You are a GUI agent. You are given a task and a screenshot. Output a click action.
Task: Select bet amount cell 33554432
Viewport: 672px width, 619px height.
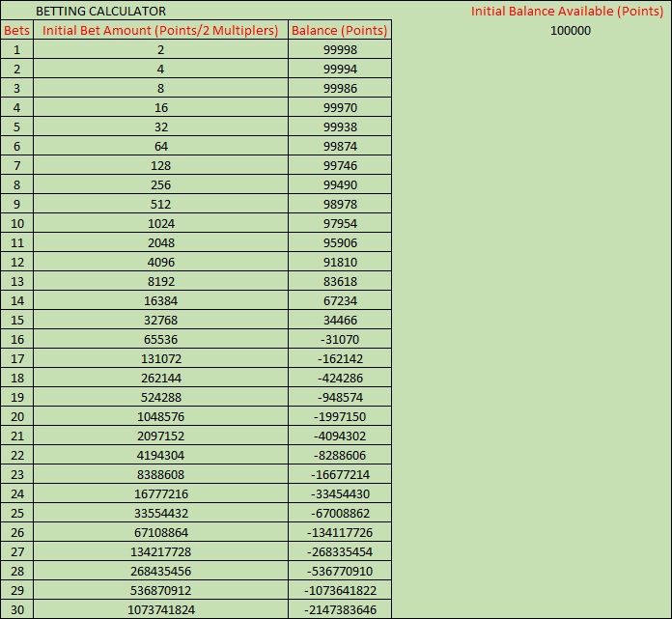160,512
